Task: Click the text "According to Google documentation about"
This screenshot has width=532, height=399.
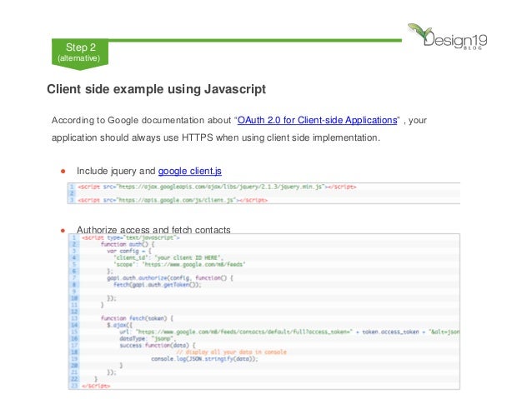Action: pos(141,120)
